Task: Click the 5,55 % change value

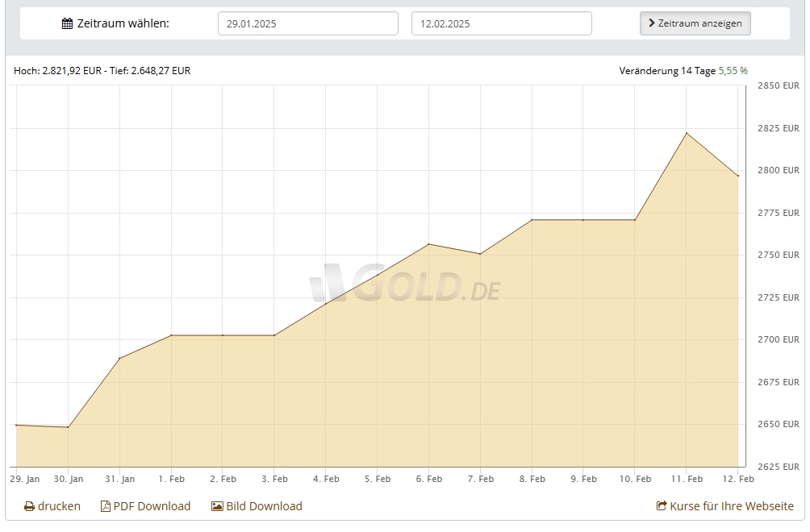Action: (x=733, y=71)
